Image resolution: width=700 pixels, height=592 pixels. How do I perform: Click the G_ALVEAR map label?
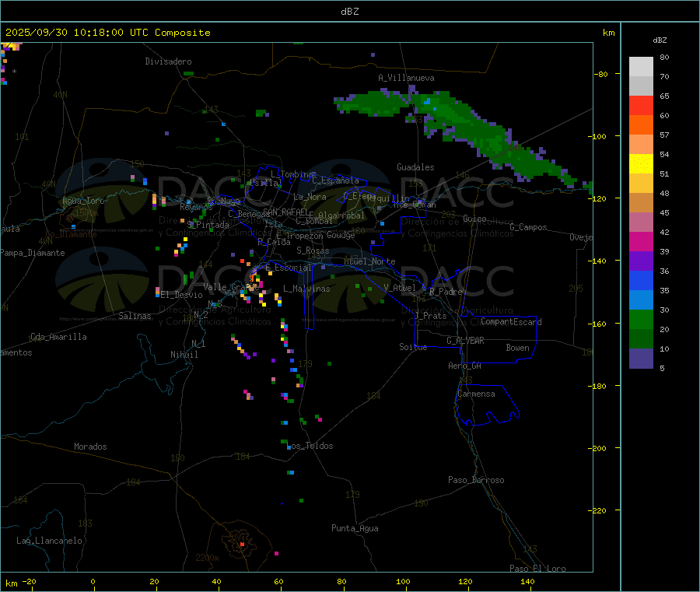465,341
